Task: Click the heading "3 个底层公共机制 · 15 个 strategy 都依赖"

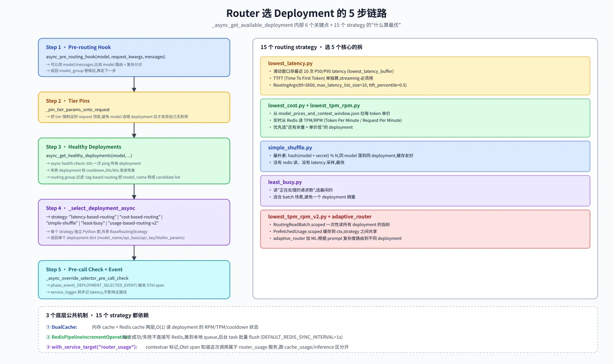Action: click(97, 316)
